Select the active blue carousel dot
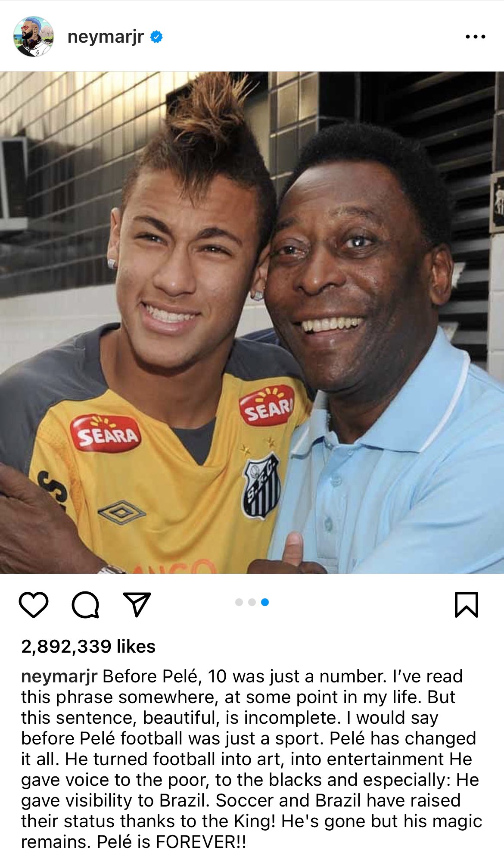This screenshot has height=860, width=504. pos(265,602)
